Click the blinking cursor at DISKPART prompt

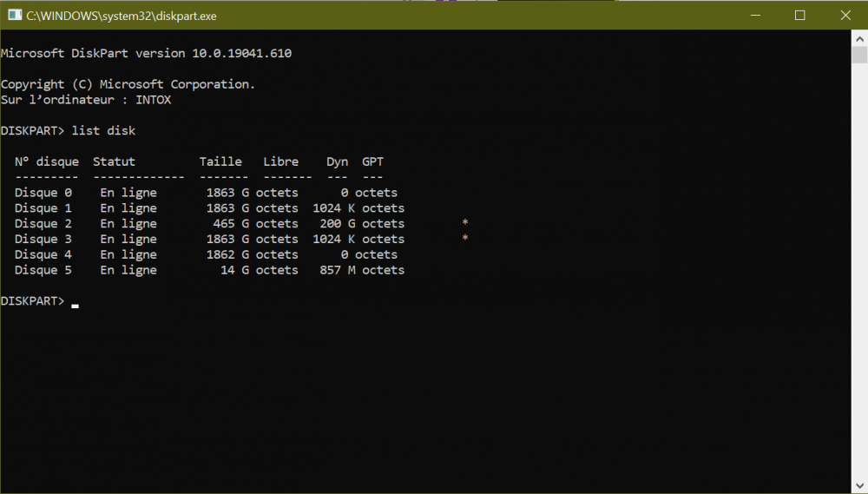click(76, 304)
